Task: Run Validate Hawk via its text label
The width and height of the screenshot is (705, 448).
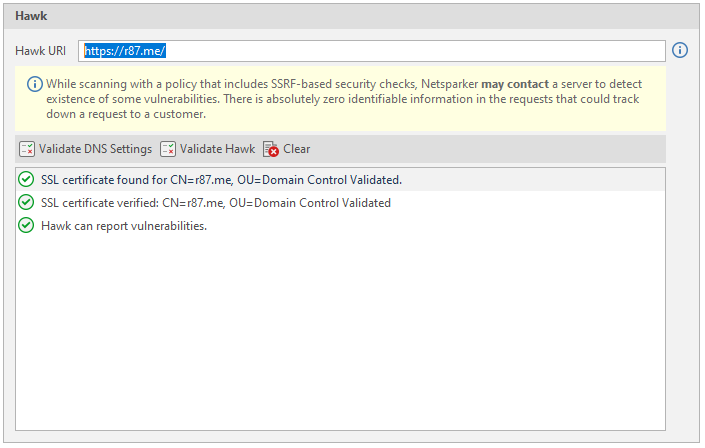Action: click(217, 149)
